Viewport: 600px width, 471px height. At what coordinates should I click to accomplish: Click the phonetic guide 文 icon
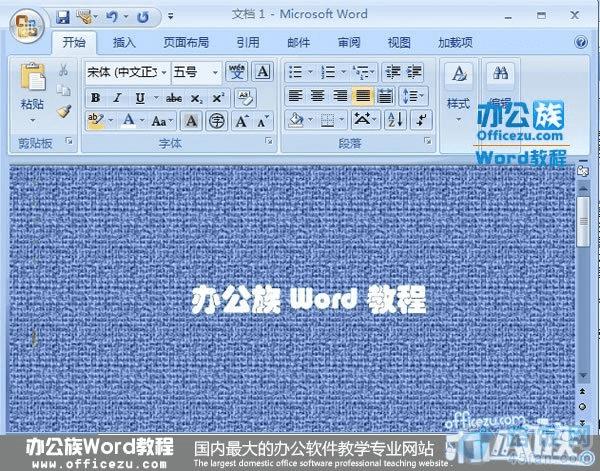click(236, 72)
